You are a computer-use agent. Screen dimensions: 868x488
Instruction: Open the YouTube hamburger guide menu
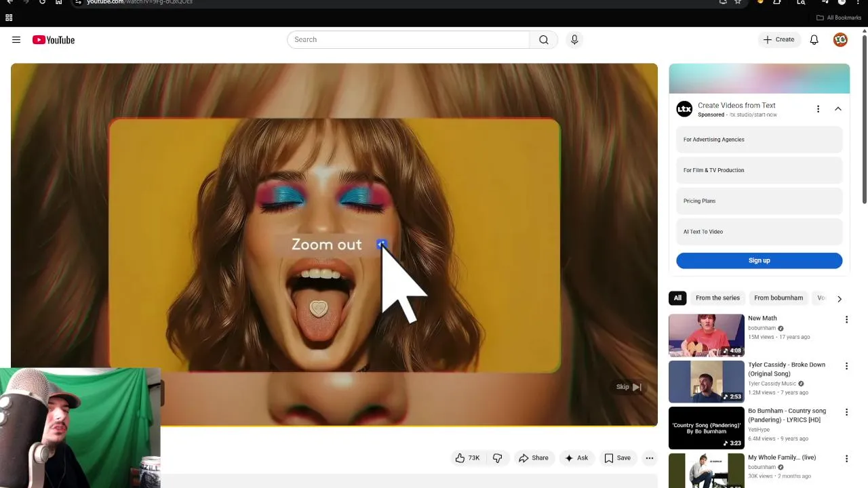[16, 40]
